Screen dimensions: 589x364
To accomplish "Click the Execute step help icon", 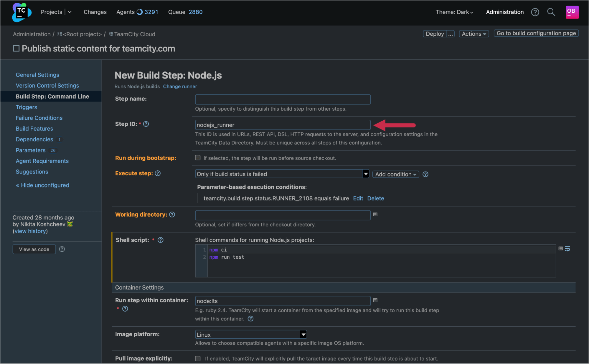I will [158, 173].
